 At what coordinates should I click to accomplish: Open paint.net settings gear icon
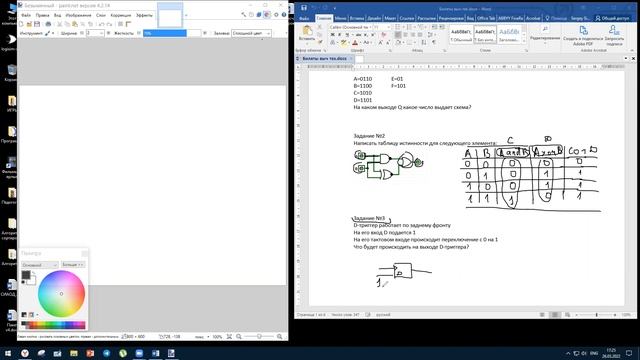click(276, 15)
